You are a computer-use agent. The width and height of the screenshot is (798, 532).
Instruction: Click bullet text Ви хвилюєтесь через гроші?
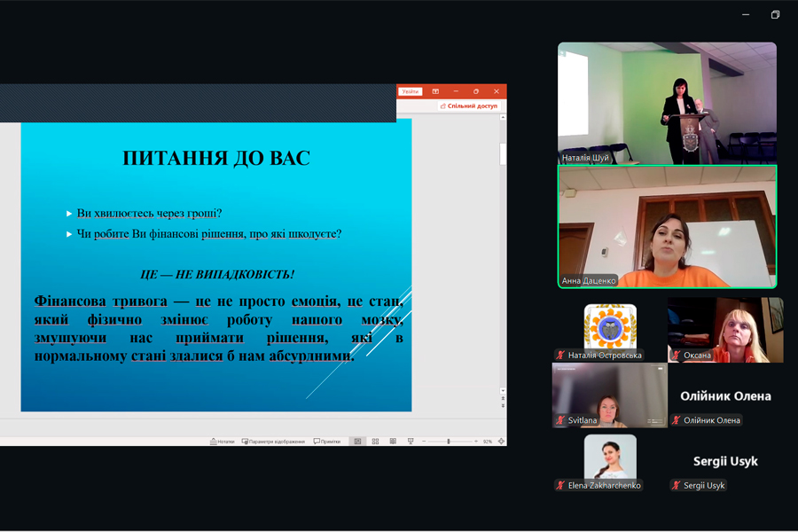pos(149,214)
